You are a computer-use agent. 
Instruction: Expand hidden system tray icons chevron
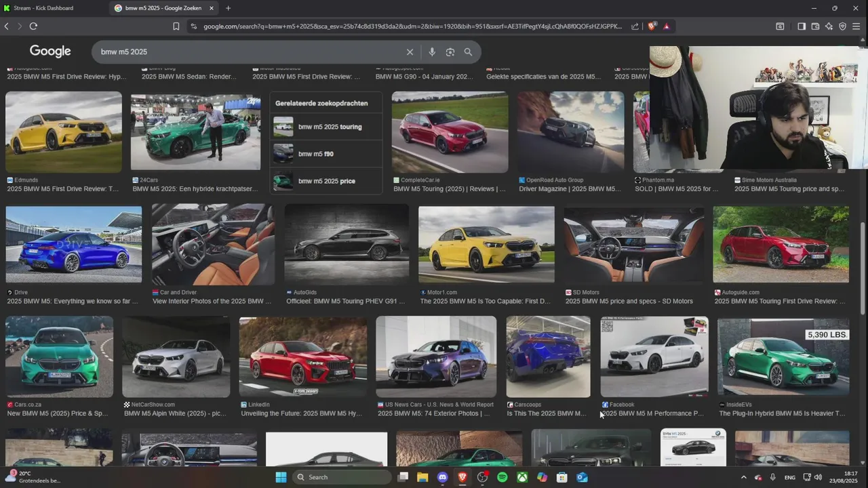tap(743, 477)
